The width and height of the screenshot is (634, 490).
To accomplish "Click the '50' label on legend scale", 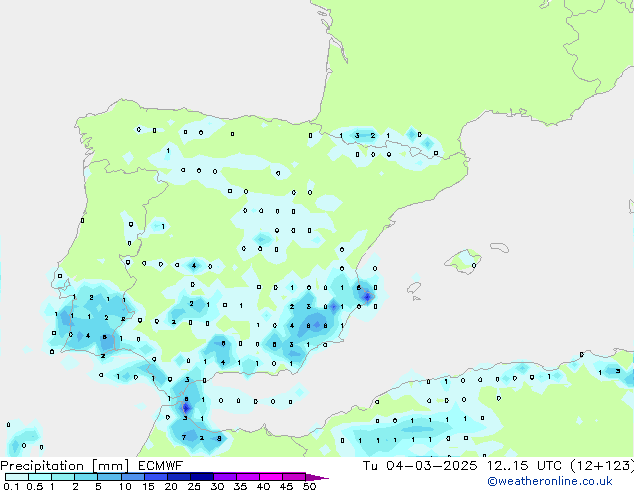I will point(309,486).
